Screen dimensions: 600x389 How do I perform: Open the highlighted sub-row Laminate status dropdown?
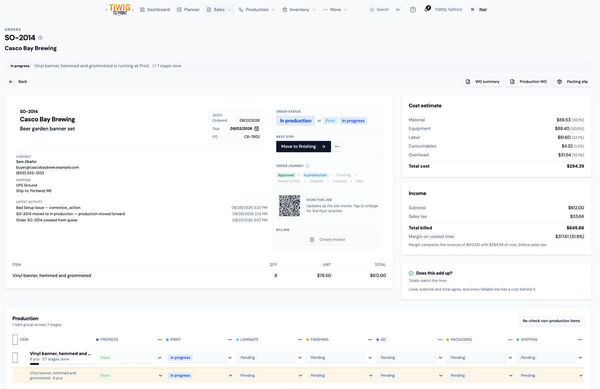270,376
